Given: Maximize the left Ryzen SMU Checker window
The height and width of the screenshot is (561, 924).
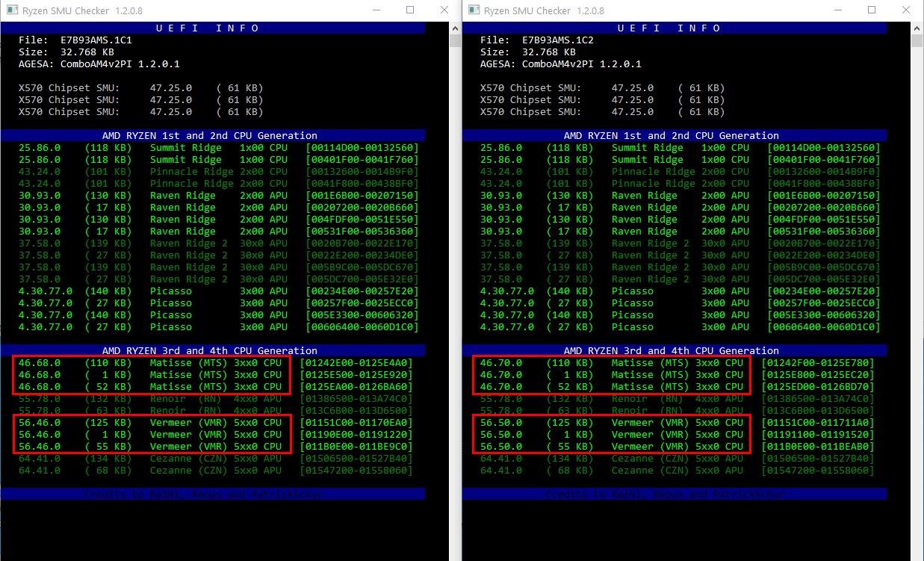Looking at the screenshot, I should [x=410, y=10].
